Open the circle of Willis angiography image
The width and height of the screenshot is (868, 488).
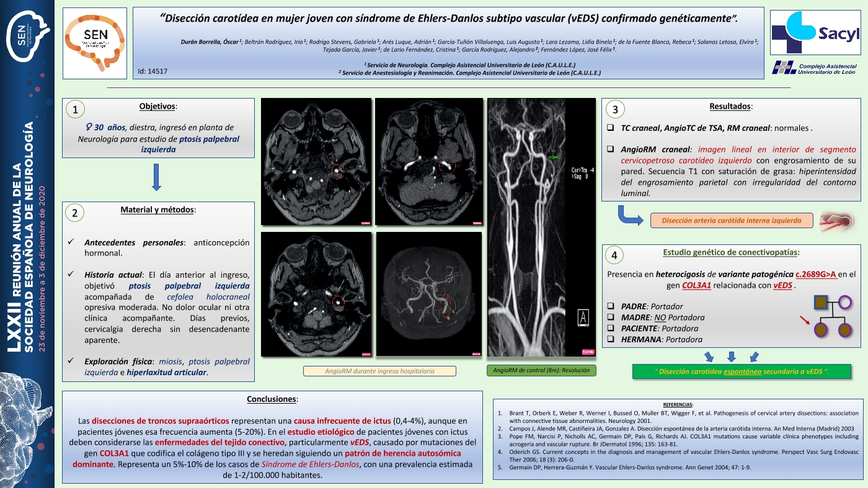429,294
